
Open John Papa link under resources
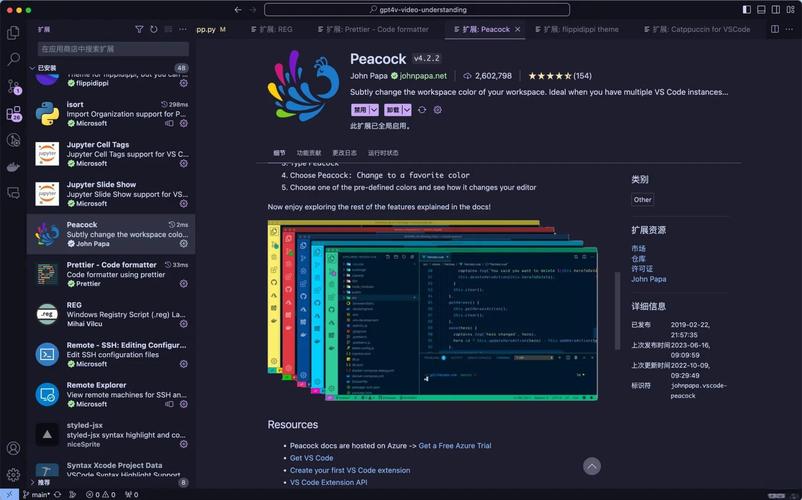[649, 279]
